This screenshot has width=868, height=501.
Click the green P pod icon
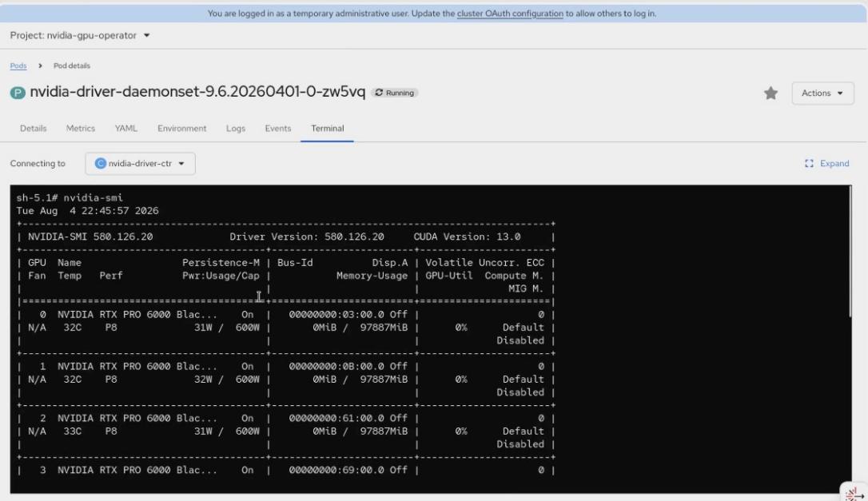18,93
